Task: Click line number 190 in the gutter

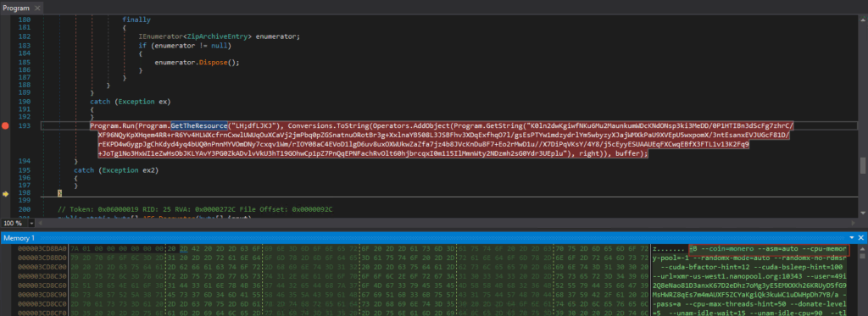Action: point(25,102)
